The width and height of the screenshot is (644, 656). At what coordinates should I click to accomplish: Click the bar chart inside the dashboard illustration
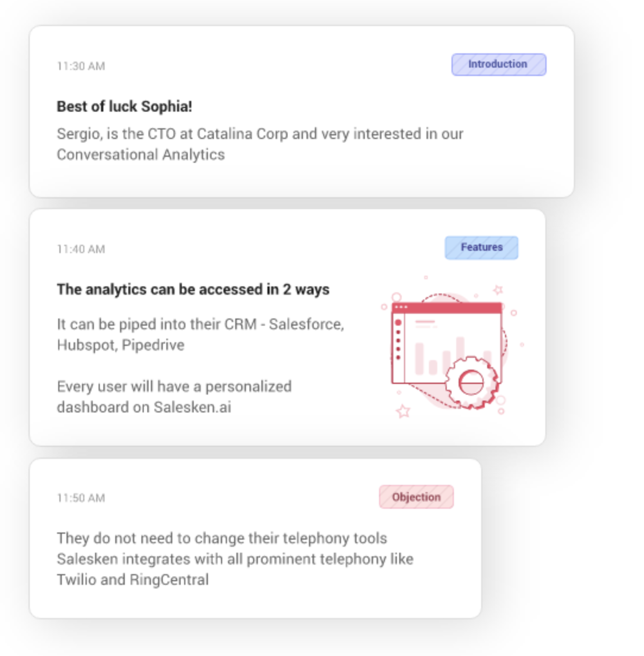point(453,355)
